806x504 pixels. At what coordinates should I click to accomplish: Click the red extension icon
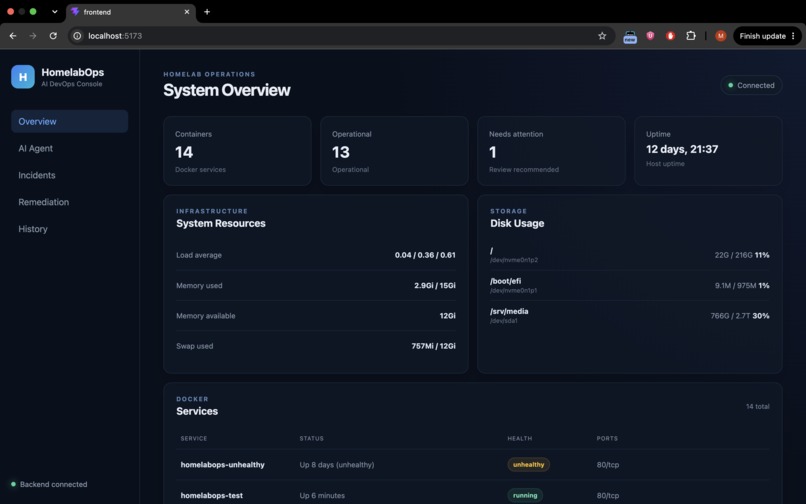point(670,36)
